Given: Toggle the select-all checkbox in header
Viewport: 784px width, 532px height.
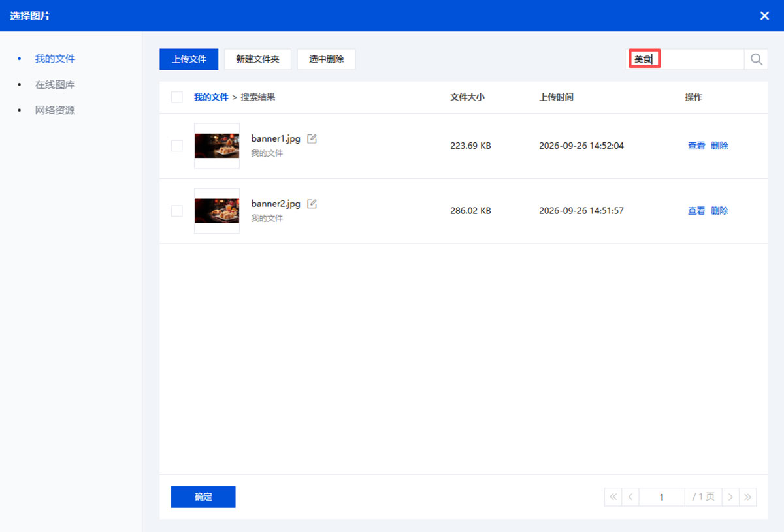Looking at the screenshot, I should point(176,97).
